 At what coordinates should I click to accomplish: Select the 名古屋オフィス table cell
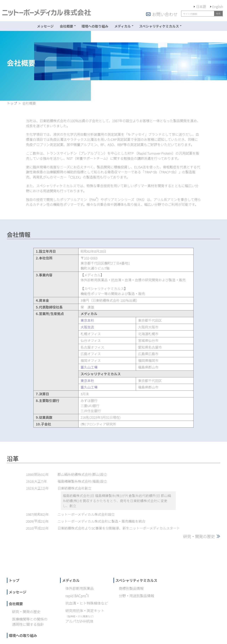pos(107,347)
